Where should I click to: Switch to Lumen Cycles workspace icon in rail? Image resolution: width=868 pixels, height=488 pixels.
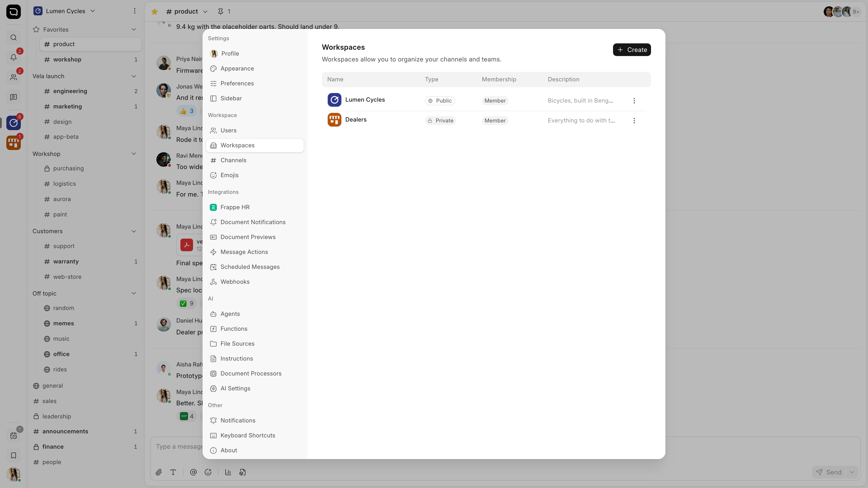tap(14, 123)
